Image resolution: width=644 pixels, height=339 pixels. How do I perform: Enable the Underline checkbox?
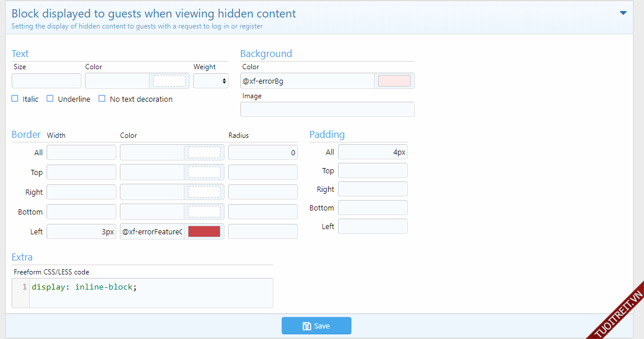[x=50, y=99]
